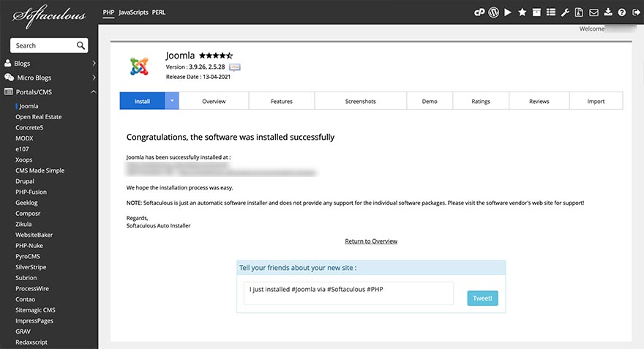This screenshot has height=349, width=644.
Task: Click the play-arrow demos icon
Action: tap(508, 12)
